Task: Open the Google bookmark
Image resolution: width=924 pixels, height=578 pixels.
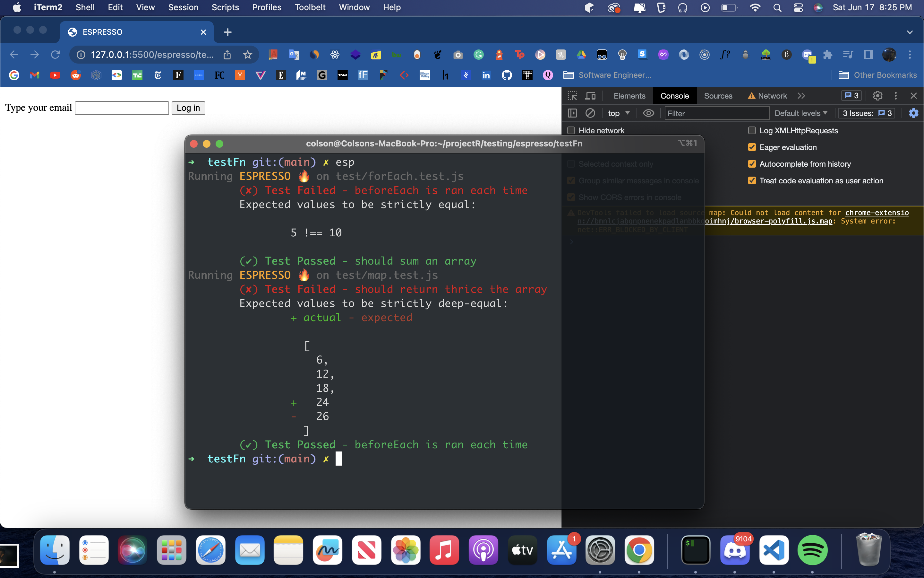Action: [x=14, y=75]
